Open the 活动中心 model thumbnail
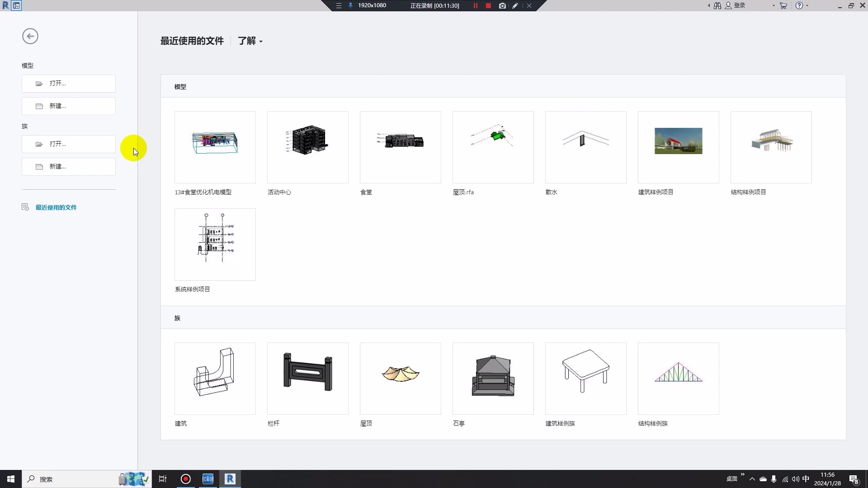 [307, 147]
